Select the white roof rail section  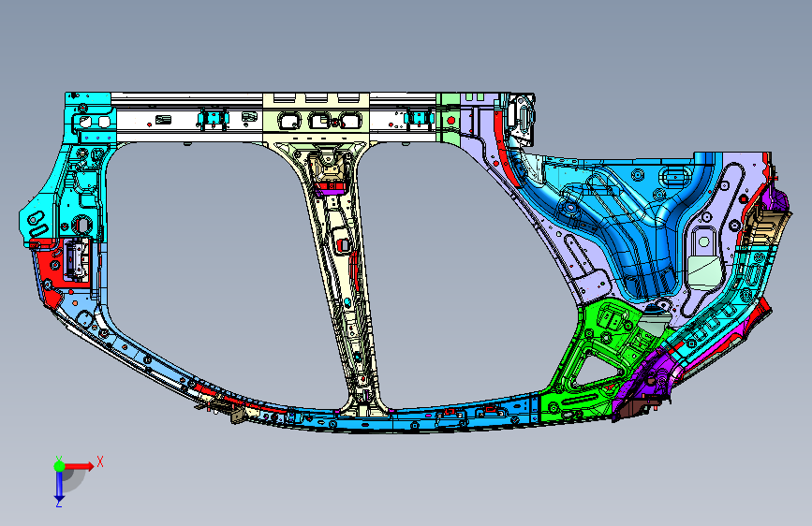pyautogui.click(x=186, y=117)
